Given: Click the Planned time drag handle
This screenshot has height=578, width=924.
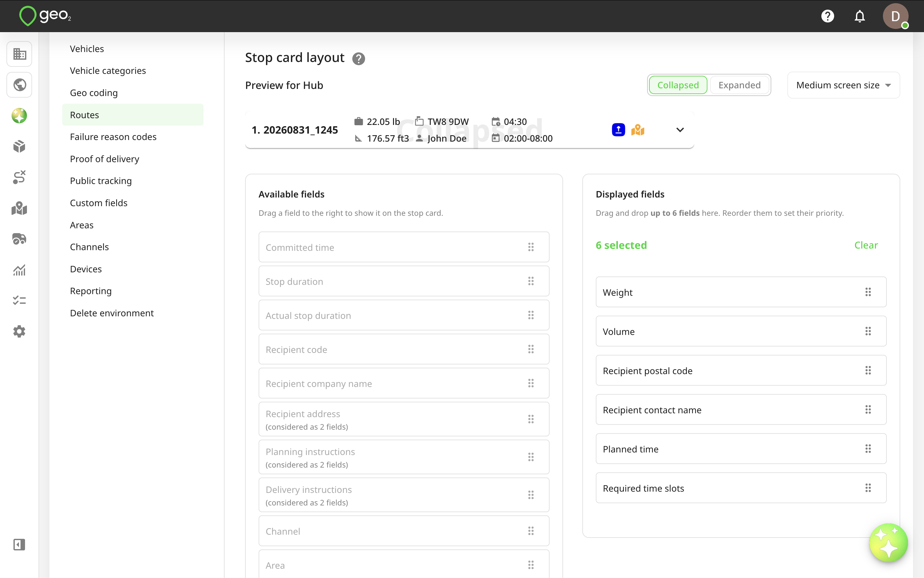Looking at the screenshot, I should point(868,449).
